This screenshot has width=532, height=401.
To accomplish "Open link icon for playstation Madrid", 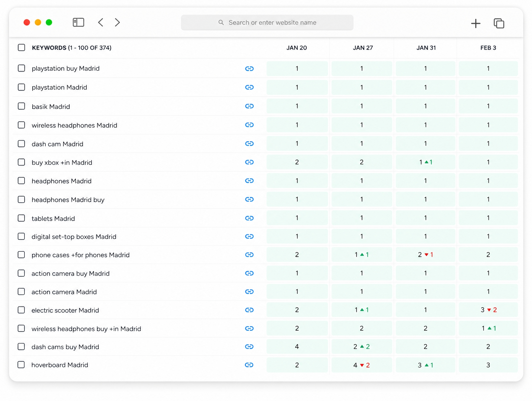I will tap(249, 87).
